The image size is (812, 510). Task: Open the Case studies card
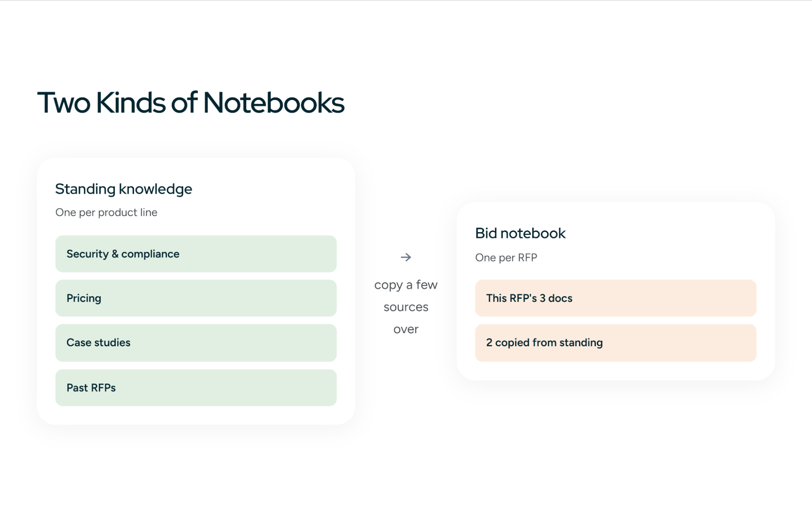196,343
